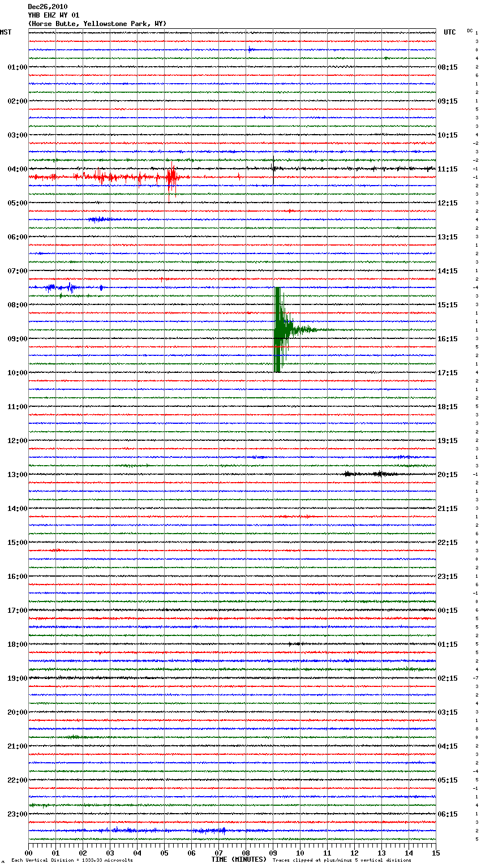
Task: Select the station code YHB EHZ WY 01
Action: click(54, 15)
